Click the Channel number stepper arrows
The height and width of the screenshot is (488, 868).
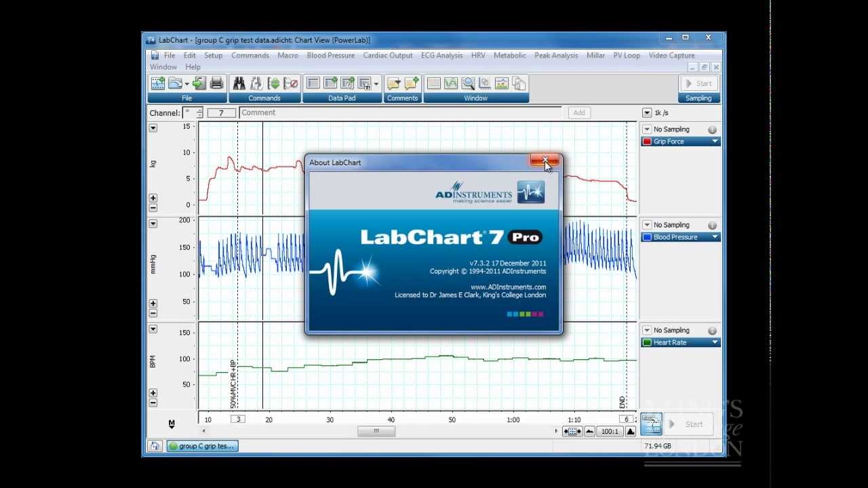199,113
